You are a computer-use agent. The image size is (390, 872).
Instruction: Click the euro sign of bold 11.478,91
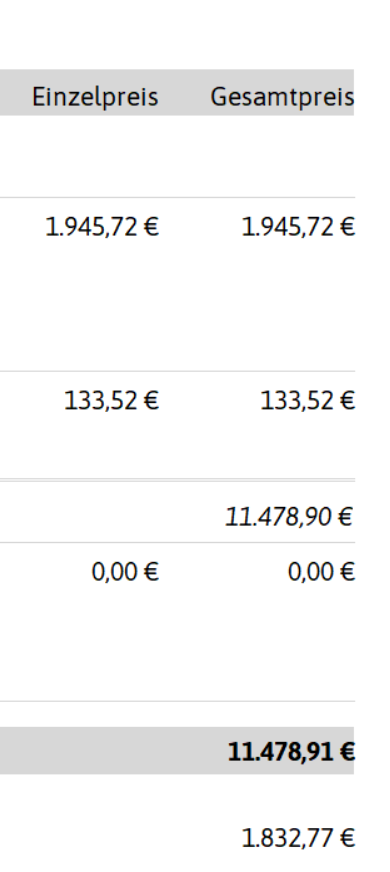tap(347, 752)
